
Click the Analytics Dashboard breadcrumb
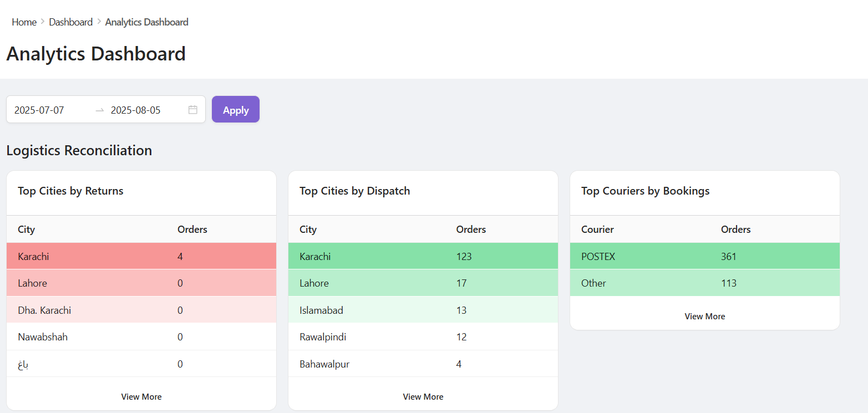pos(146,22)
